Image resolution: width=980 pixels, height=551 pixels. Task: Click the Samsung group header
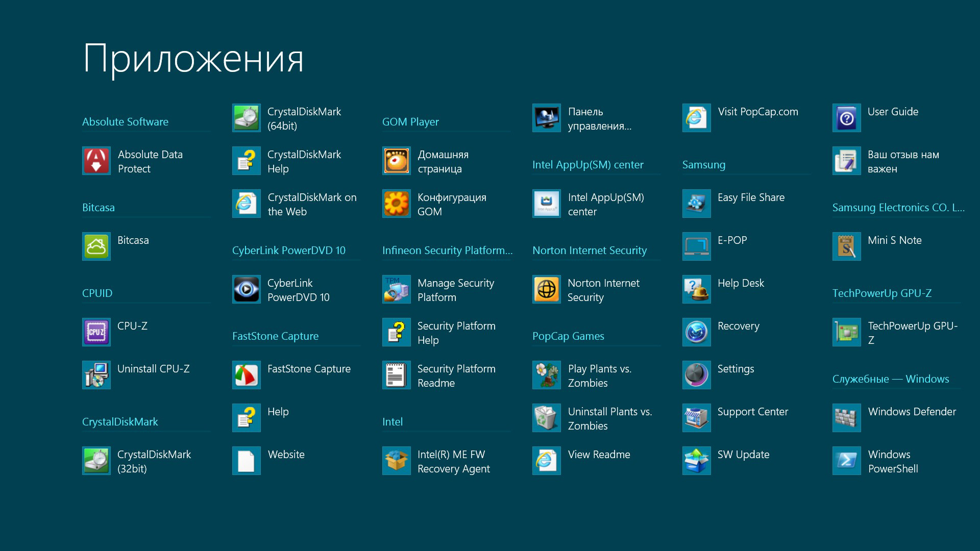[x=703, y=165]
